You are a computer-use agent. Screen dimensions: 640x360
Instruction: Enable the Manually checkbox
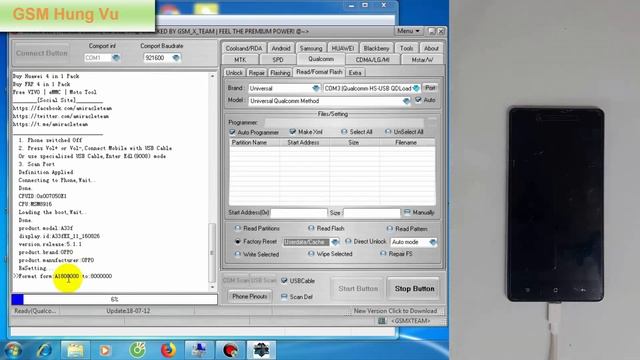point(407,212)
